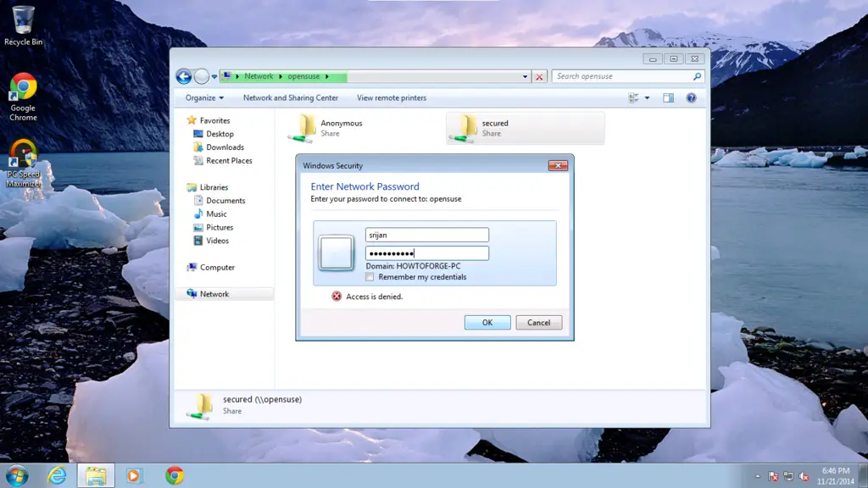Open PC Speed Maximizer desktop shortcut

pos(23,164)
